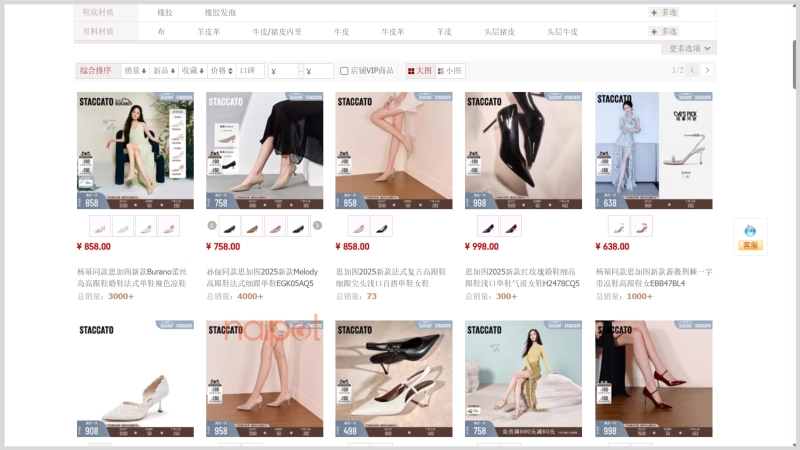
Task: Click the 总销量 4000+ sales text
Action: tap(235, 296)
